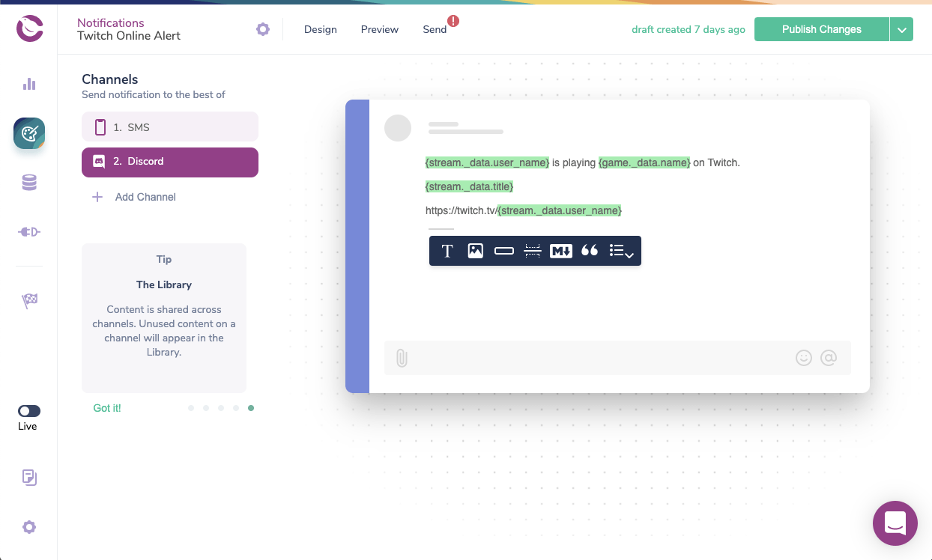The image size is (932, 560).
Task: Open the emoji picker in the message field
Action: pyautogui.click(x=803, y=358)
